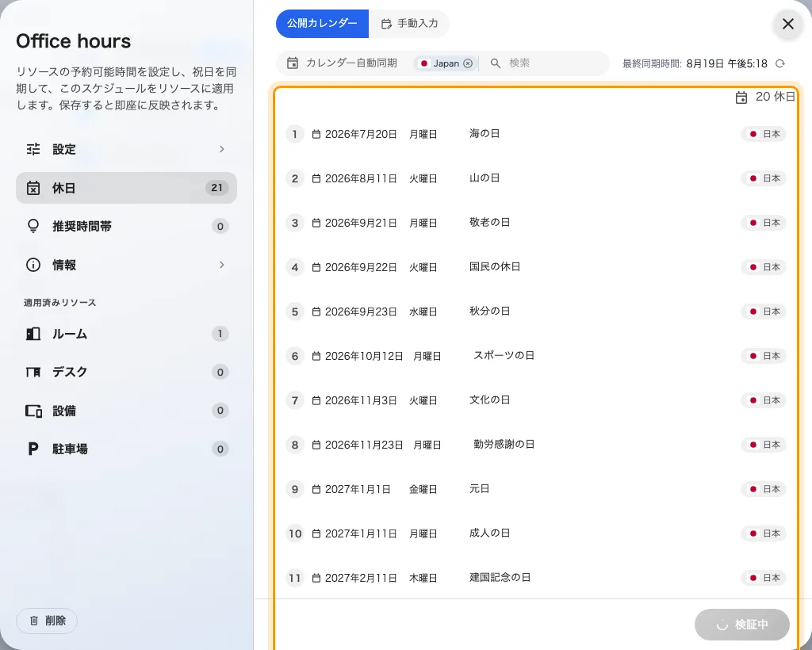
Task: Expand 設定 chevron arrow
Action: (222, 150)
